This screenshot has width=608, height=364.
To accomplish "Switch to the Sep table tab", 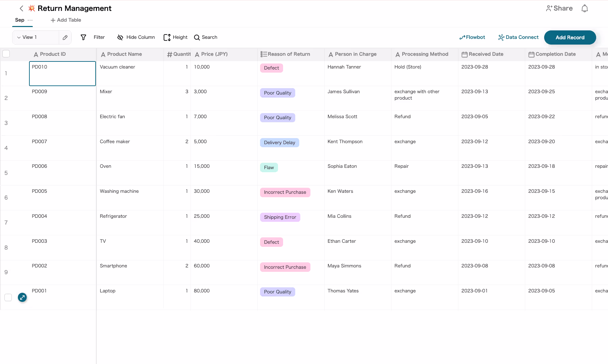I will pyautogui.click(x=19, y=20).
